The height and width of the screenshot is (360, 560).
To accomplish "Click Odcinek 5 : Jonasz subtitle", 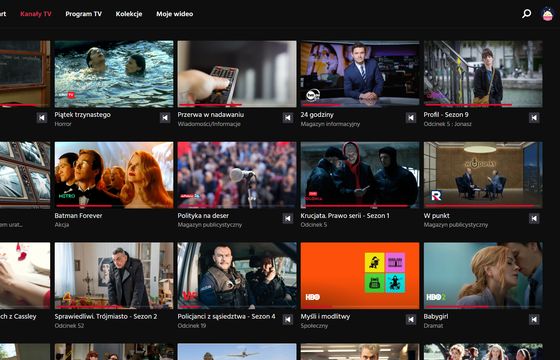I will (x=448, y=124).
